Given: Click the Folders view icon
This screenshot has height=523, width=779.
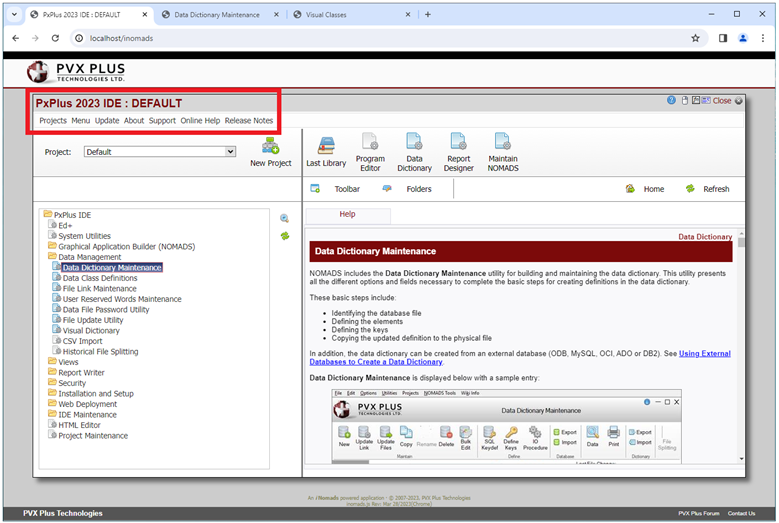Looking at the screenshot, I should coord(387,189).
